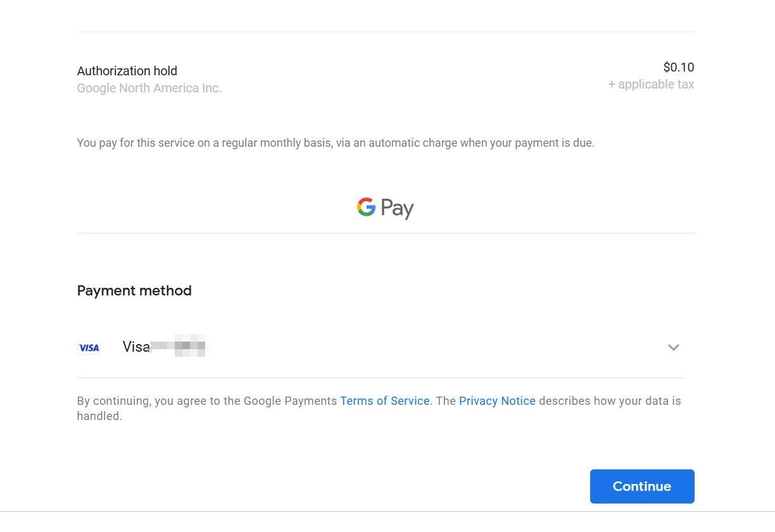775x532 pixels.
Task: Click the multicolored Google G emblem
Action: click(366, 207)
